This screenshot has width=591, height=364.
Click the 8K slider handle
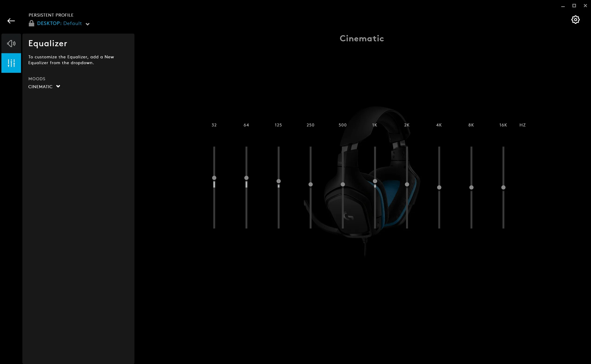click(471, 187)
